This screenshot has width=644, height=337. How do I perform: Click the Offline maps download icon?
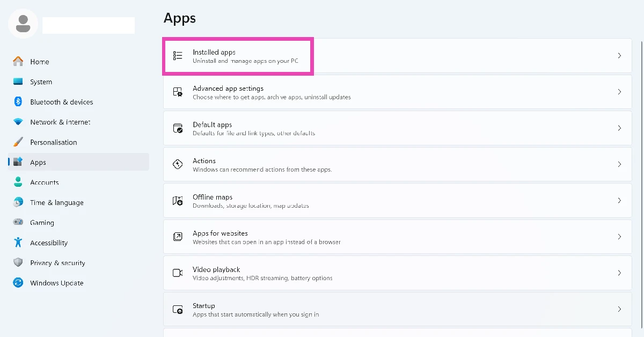coord(178,200)
